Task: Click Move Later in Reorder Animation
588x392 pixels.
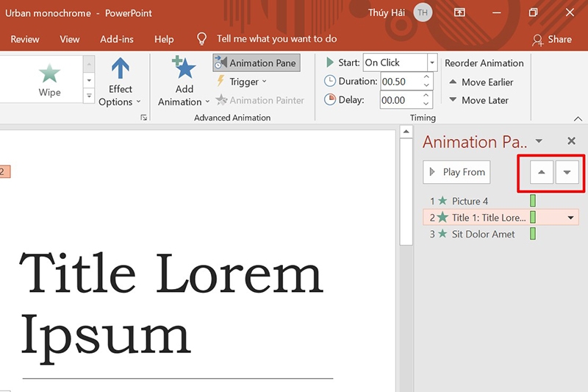Action: click(478, 100)
